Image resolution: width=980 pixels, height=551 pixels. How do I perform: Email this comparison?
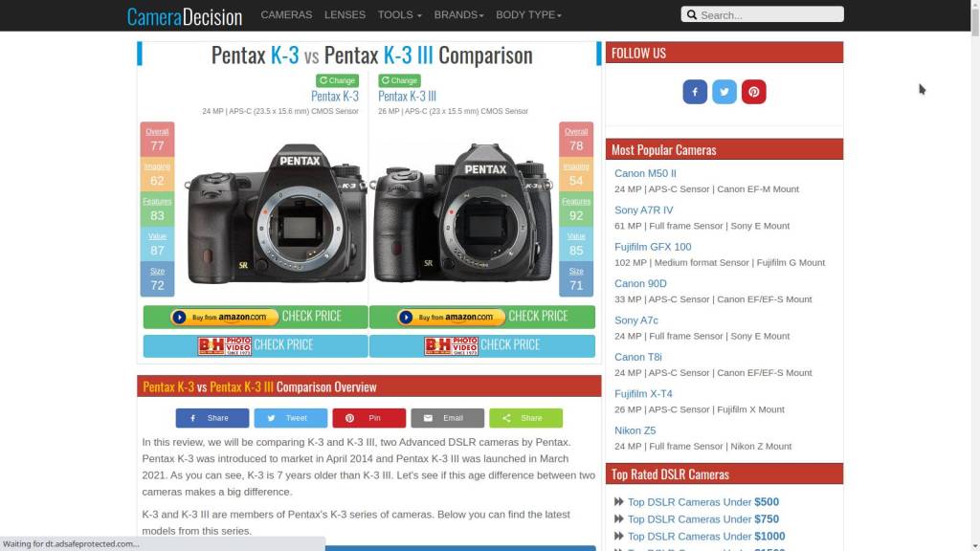(x=448, y=418)
